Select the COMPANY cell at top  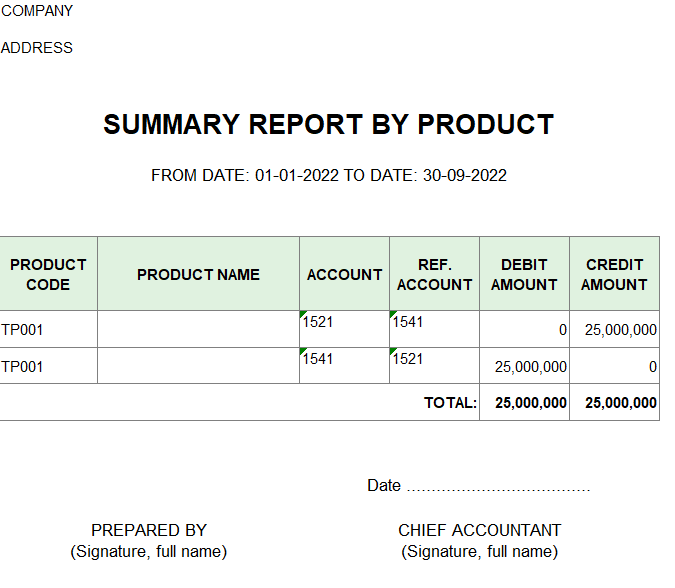37,11
